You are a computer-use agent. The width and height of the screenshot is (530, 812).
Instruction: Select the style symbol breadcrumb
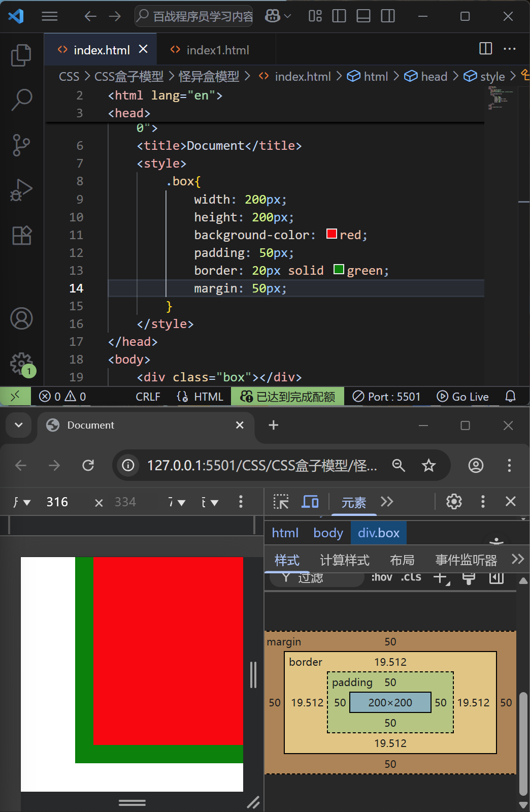(x=484, y=77)
